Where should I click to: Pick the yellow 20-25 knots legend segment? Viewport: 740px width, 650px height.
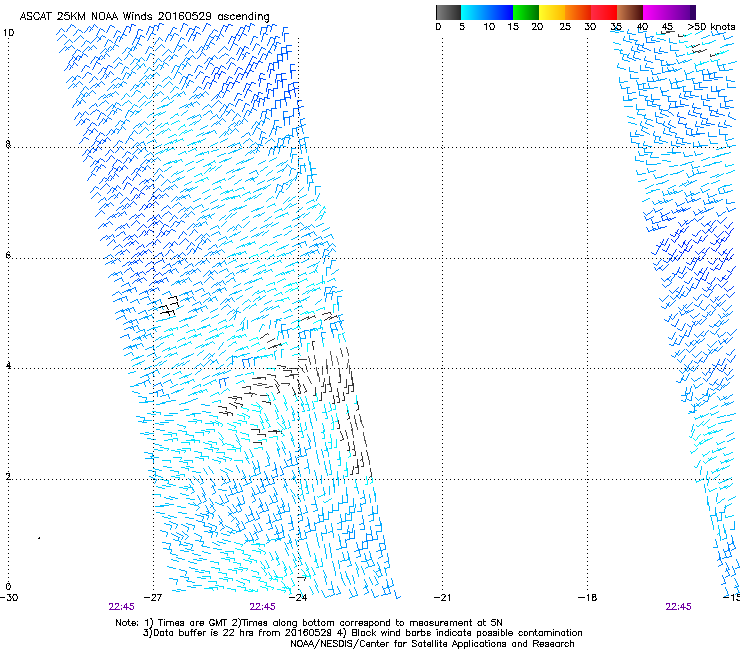coord(552,12)
